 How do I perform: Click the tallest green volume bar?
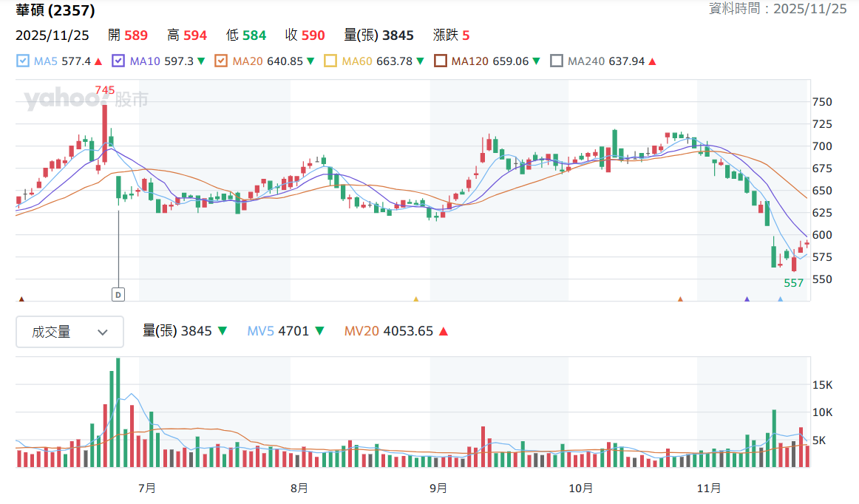pos(118,412)
